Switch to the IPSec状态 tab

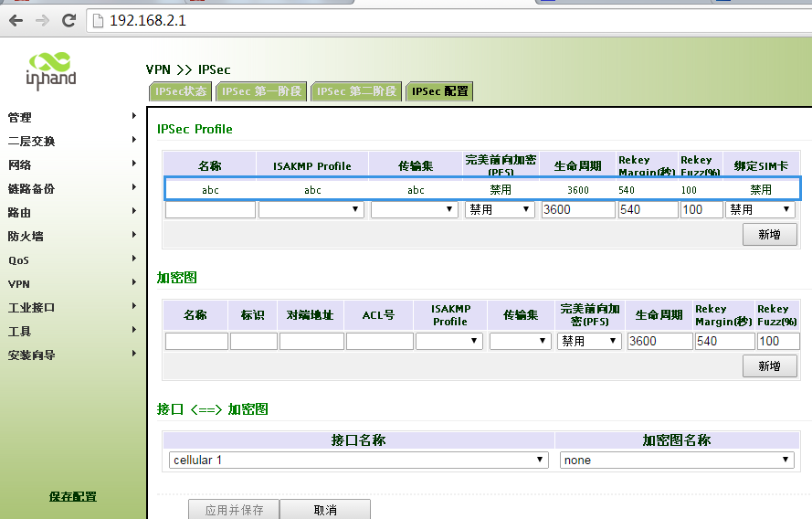(x=181, y=91)
